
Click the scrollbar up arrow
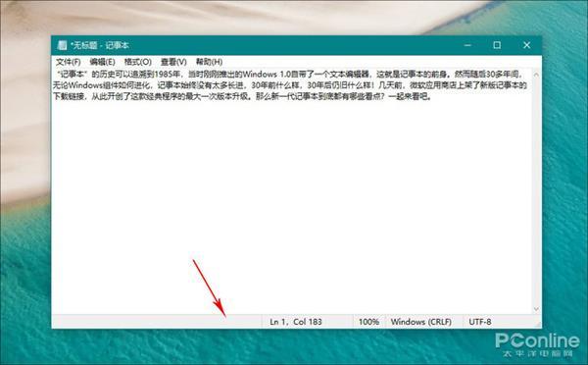tap(536, 75)
